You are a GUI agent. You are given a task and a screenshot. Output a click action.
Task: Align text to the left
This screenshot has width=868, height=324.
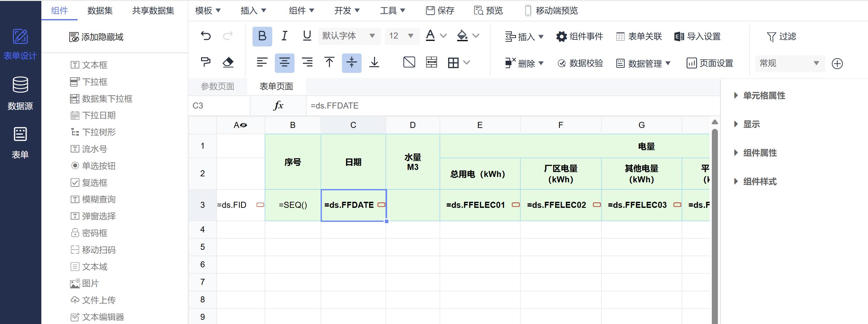[x=262, y=62]
